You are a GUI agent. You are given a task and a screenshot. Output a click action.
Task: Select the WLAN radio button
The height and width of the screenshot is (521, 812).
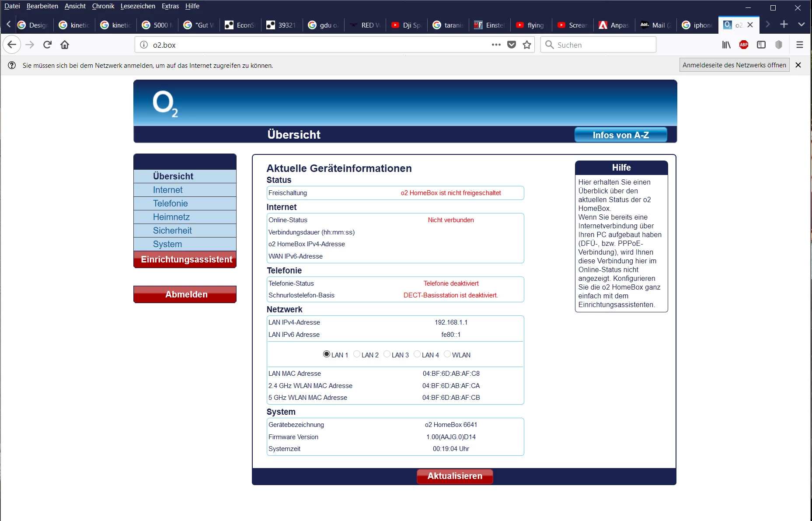[447, 354]
